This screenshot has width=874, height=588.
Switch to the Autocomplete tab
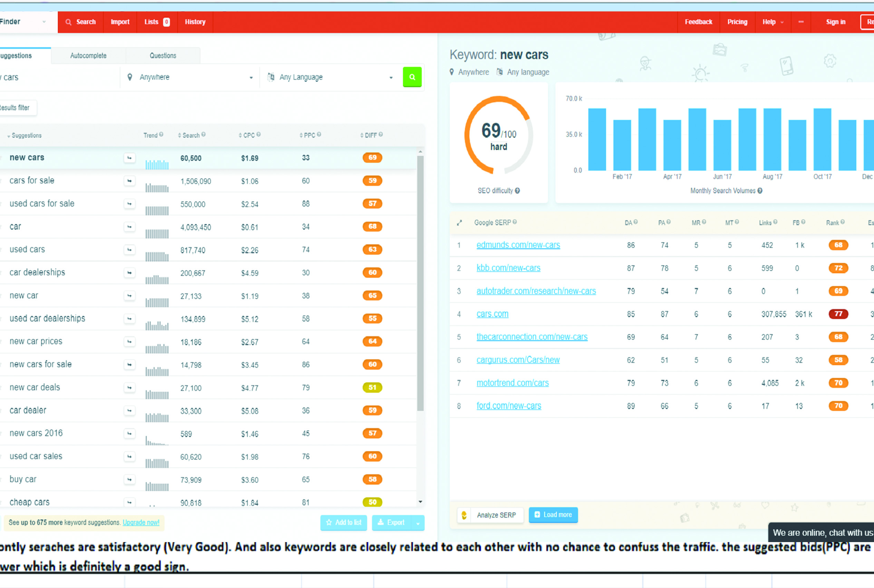[x=88, y=55]
